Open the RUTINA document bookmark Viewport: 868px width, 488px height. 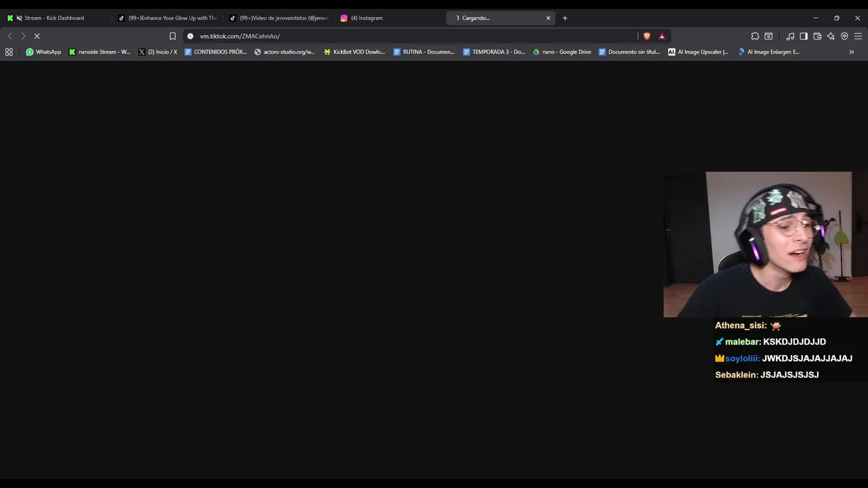click(x=424, y=52)
